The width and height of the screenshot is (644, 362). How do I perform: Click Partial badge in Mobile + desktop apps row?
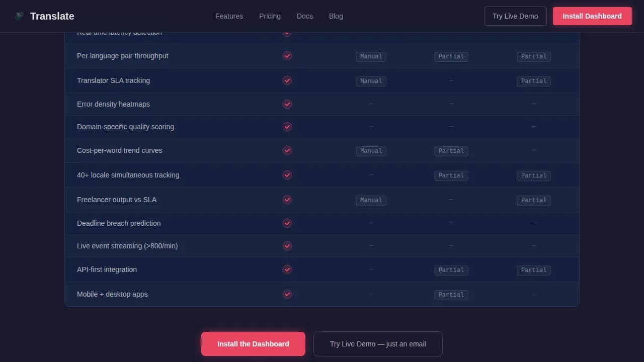coord(451,295)
